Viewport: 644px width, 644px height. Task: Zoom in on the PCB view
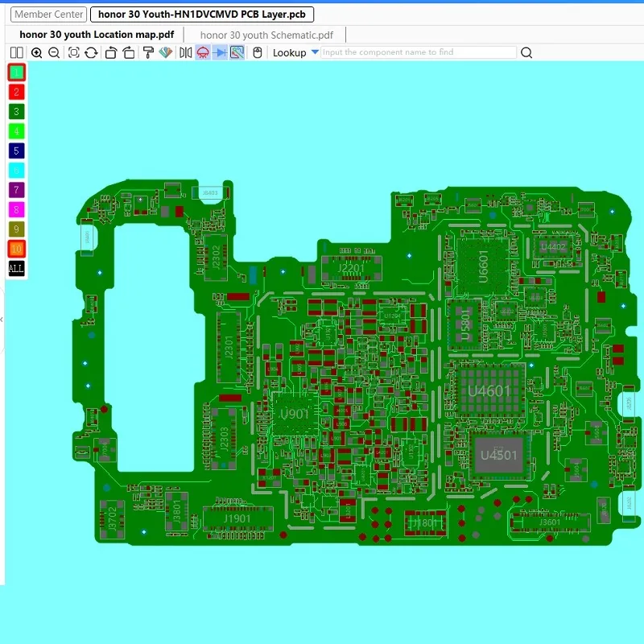click(36, 52)
